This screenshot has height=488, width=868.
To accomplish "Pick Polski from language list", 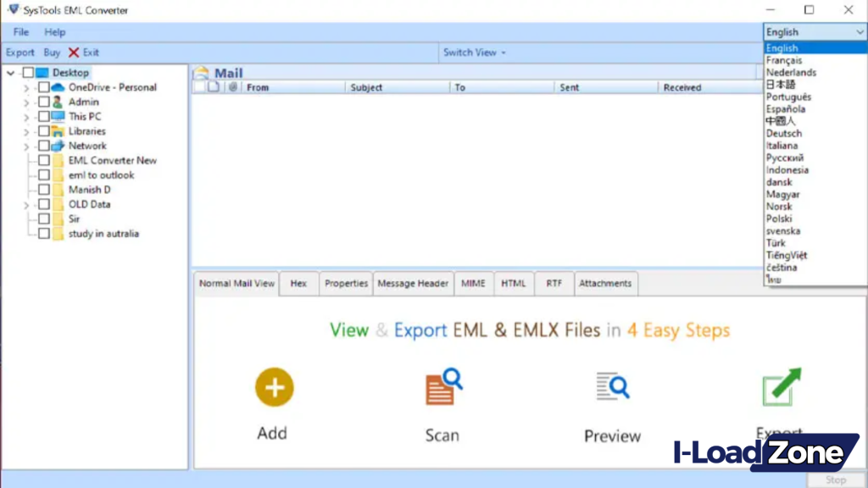I will 815,219.
